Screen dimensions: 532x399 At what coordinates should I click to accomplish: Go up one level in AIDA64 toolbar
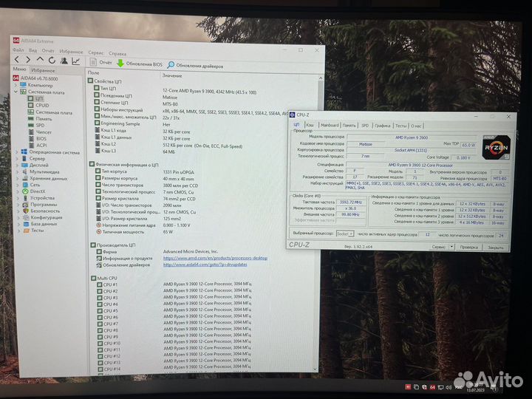click(40, 60)
